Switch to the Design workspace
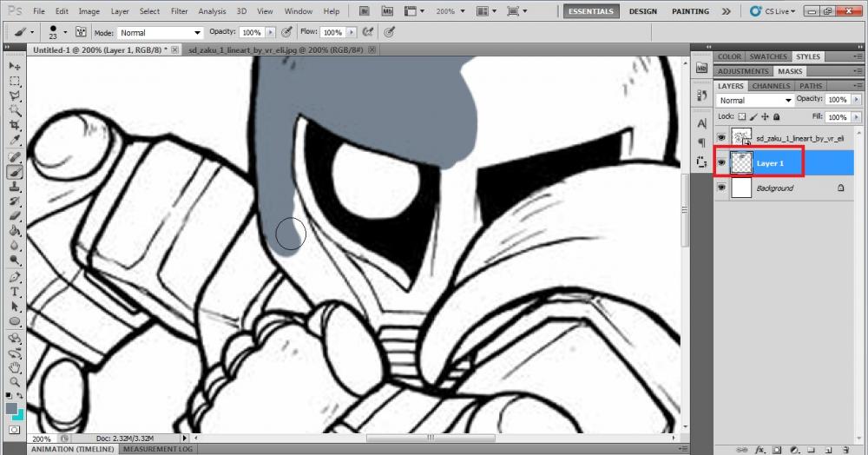The image size is (868, 455). pyautogui.click(x=642, y=11)
